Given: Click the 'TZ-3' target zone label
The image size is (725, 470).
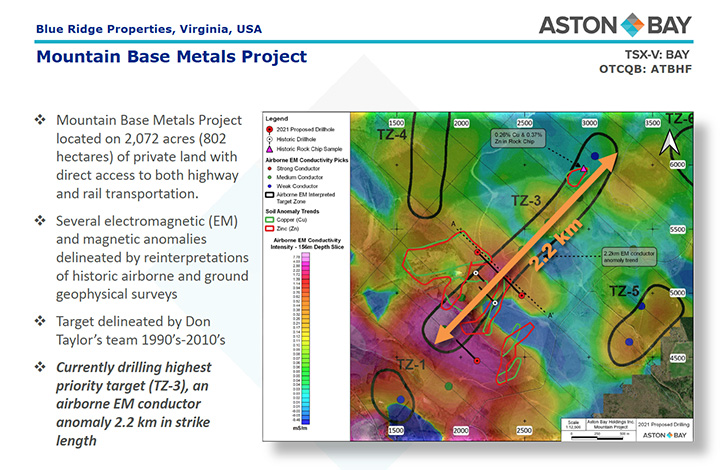Looking at the screenshot, I should (x=526, y=201).
